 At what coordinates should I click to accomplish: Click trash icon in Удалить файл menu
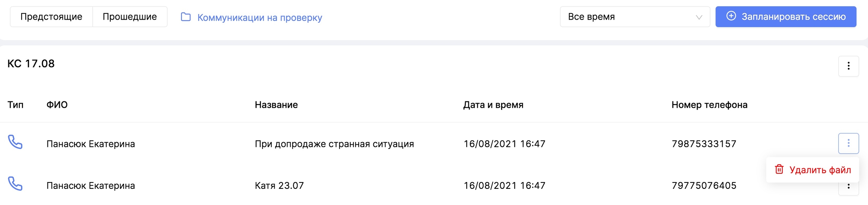tap(779, 170)
